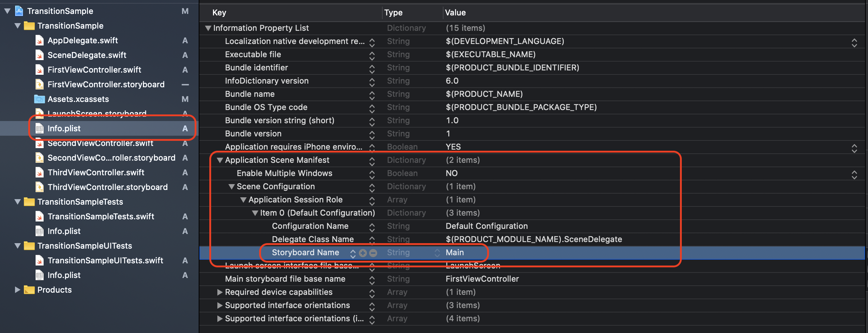Open the key picker arrows for Configuration Name

click(x=372, y=227)
